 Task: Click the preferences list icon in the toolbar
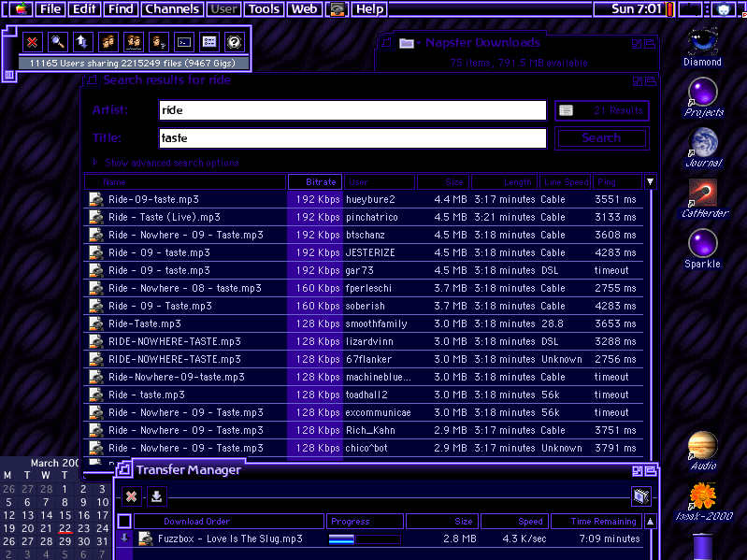click(209, 42)
